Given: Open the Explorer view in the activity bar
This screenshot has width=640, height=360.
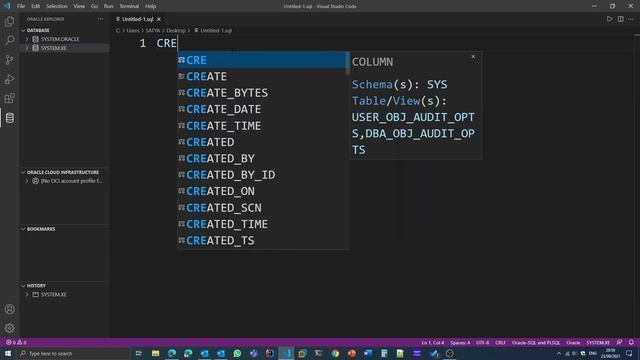Looking at the screenshot, I should pos(9,21).
